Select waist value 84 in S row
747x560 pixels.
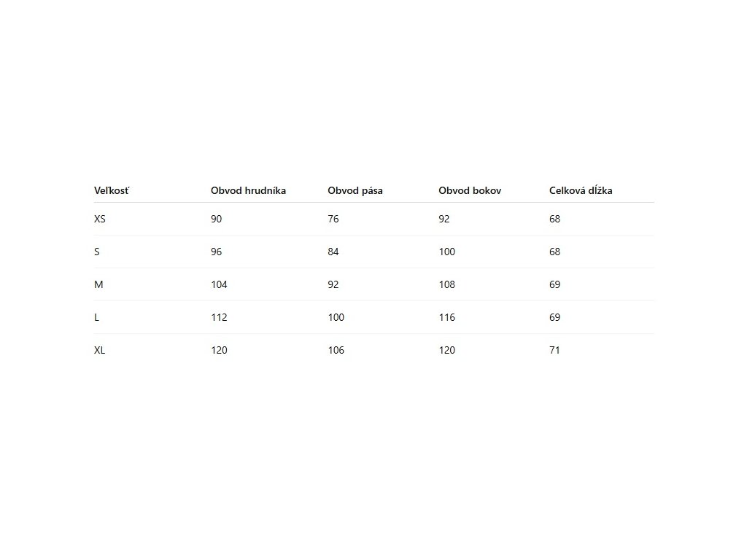(x=333, y=252)
